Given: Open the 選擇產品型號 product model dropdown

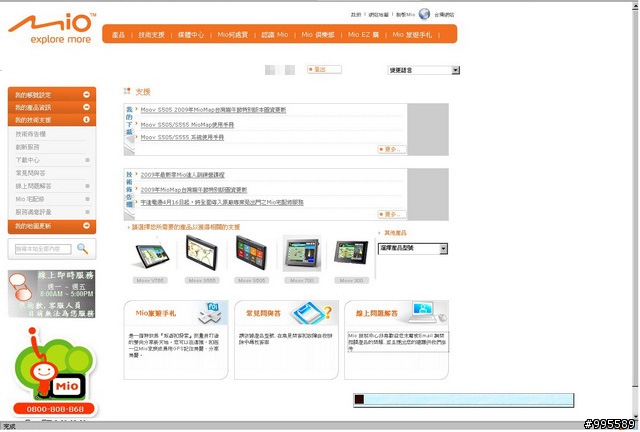Looking at the screenshot, I should tap(413, 248).
